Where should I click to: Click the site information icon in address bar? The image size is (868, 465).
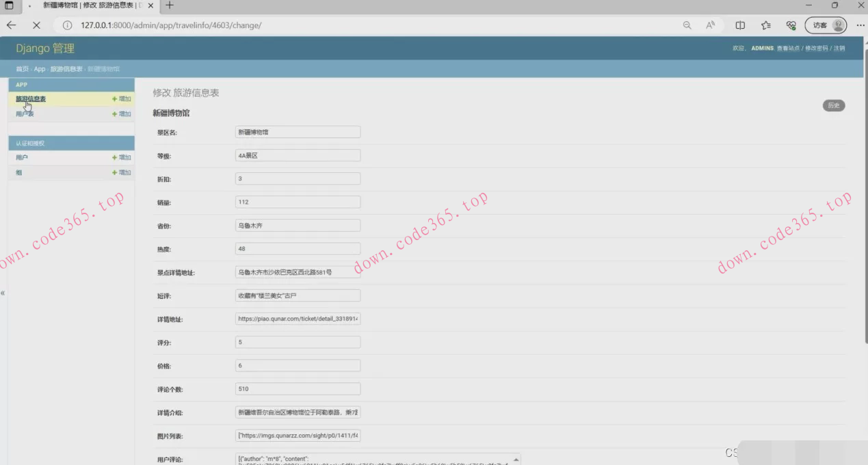67,25
